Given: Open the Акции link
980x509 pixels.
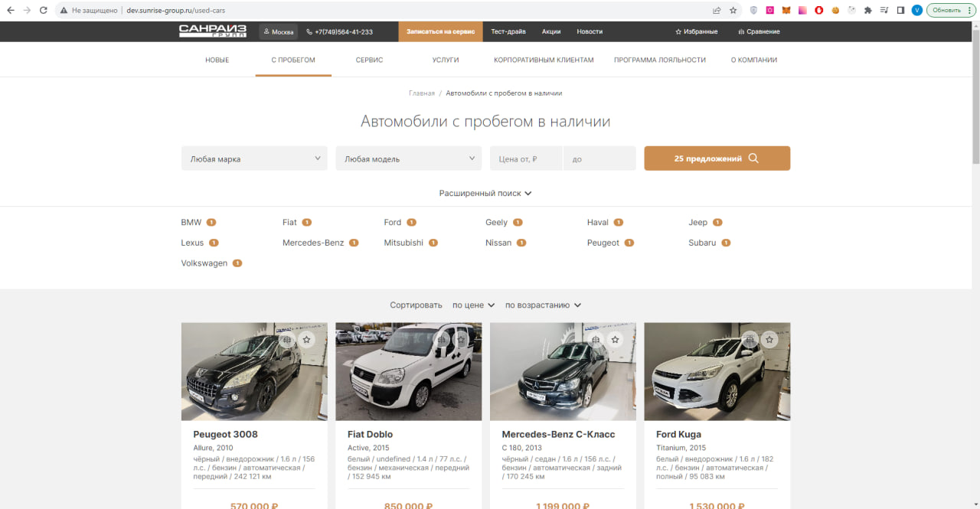Looking at the screenshot, I should 551,31.
